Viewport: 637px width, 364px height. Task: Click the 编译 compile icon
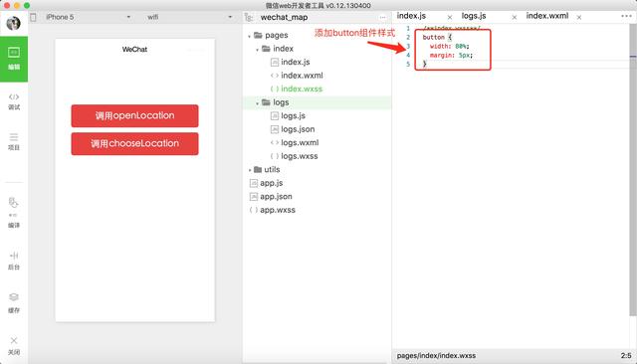[x=14, y=213]
